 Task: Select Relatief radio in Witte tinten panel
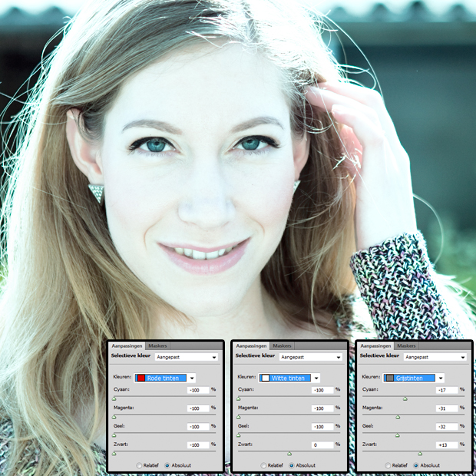pyautogui.click(x=263, y=465)
